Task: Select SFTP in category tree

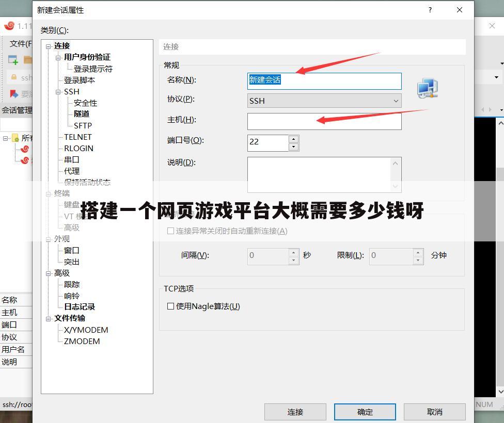Action: coord(83,125)
